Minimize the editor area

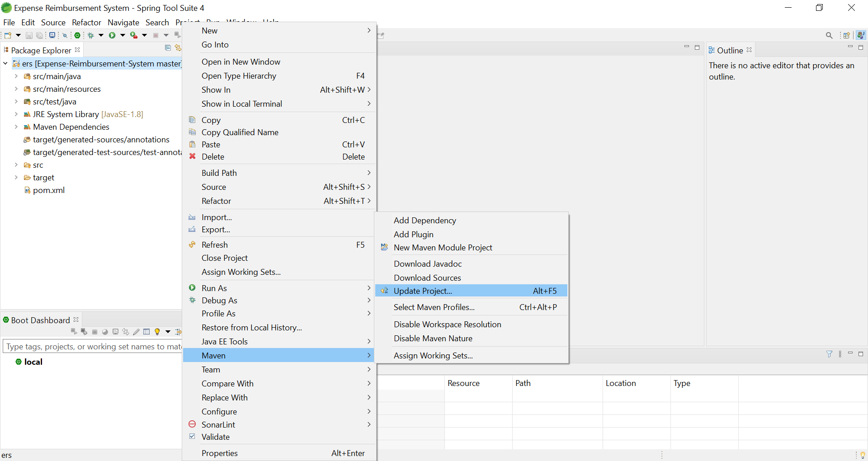click(687, 47)
